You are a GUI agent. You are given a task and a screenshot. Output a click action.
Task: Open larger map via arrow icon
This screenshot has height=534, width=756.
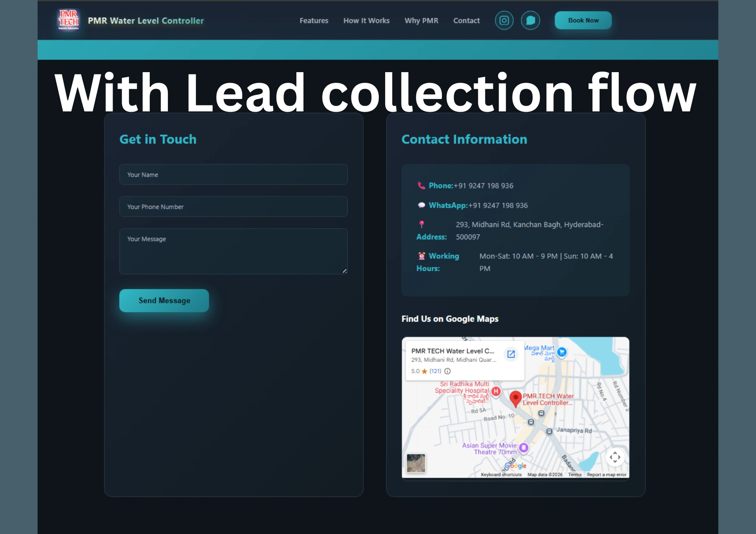click(511, 354)
